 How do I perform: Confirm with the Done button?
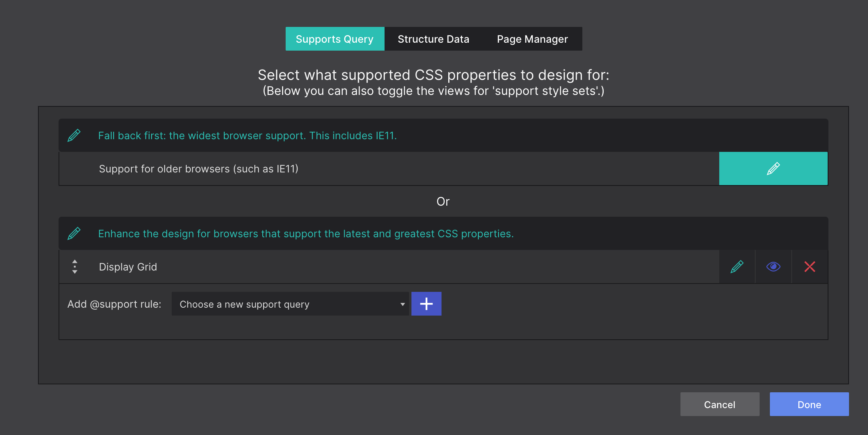tap(809, 404)
